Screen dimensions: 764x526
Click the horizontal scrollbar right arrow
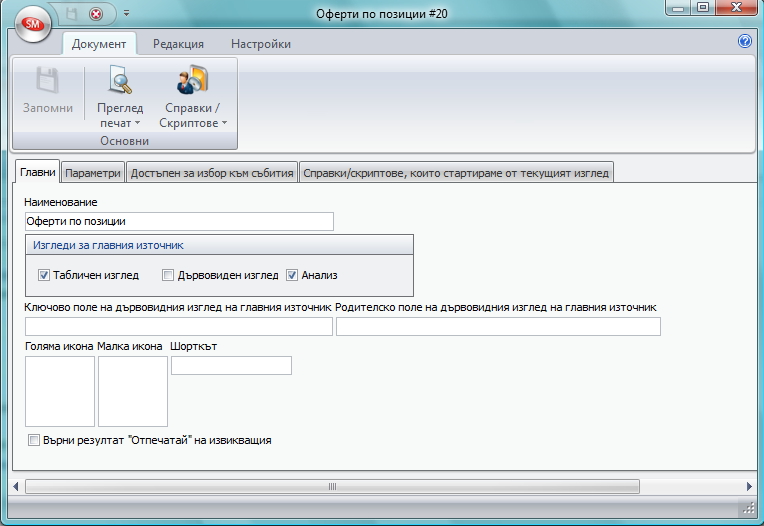pyautogui.click(x=749, y=486)
